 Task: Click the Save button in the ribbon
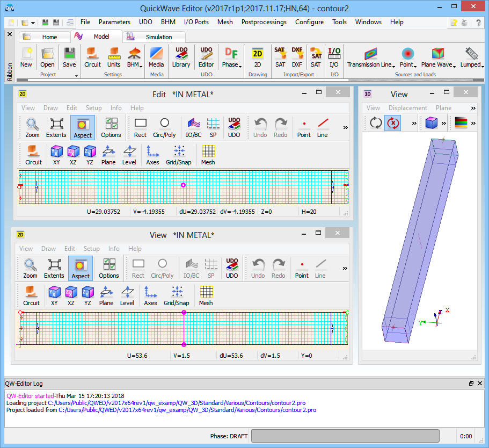69,57
